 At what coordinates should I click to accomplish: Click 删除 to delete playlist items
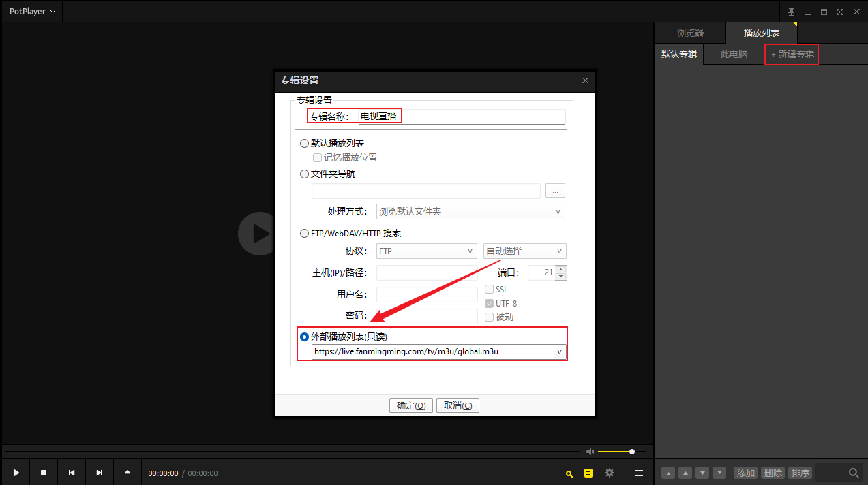tap(773, 473)
